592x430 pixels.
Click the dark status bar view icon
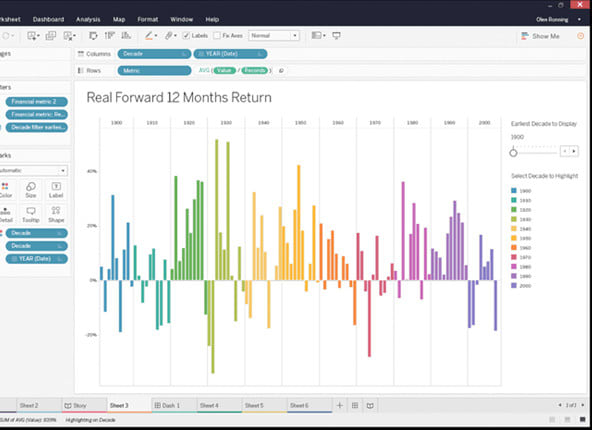(583, 420)
